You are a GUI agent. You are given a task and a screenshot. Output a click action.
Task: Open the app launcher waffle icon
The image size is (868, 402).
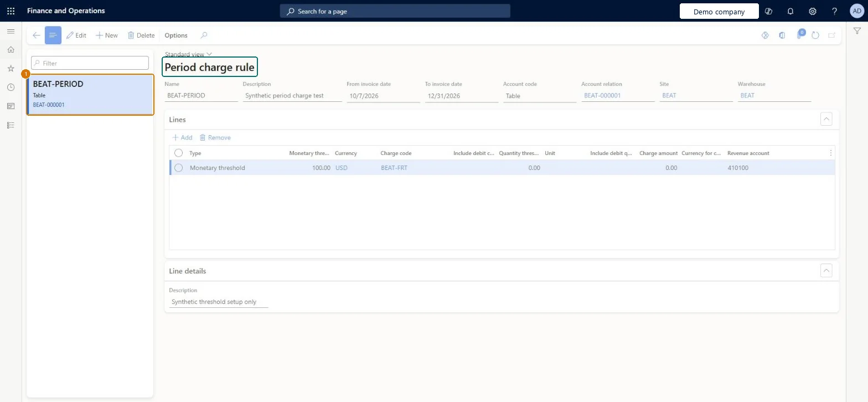click(x=11, y=11)
